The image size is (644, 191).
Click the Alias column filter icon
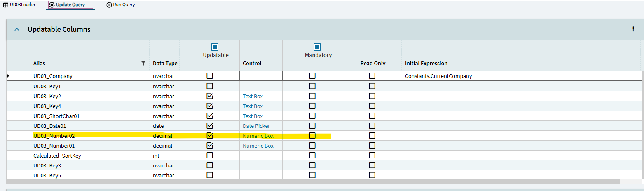point(143,63)
